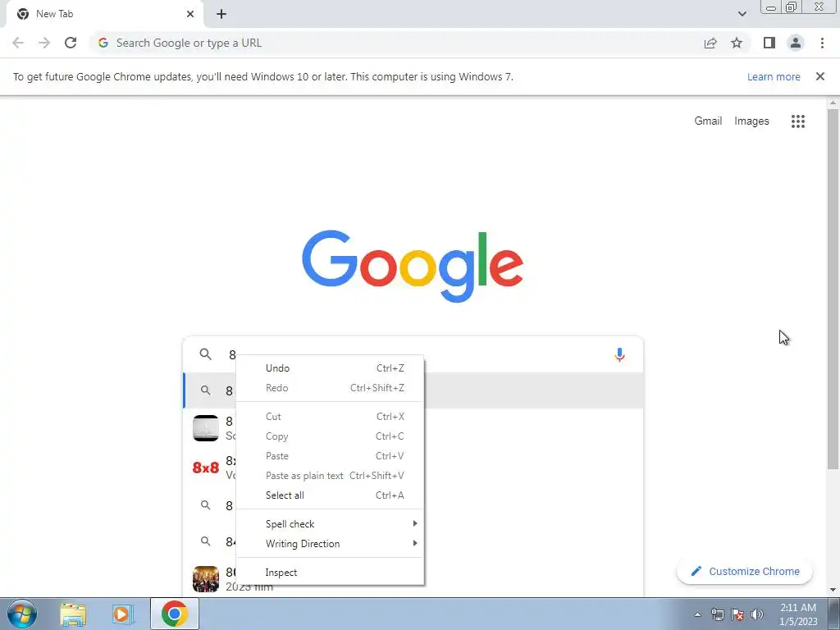840x630 pixels.
Task: Expand the Writing Direction submenu
Action: [x=330, y=543]
